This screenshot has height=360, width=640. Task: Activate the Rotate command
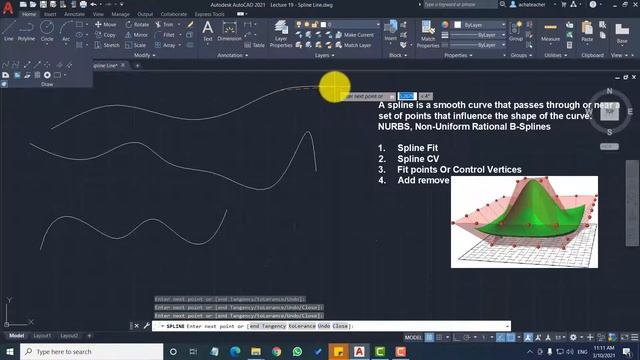click(x=137, y=24)
